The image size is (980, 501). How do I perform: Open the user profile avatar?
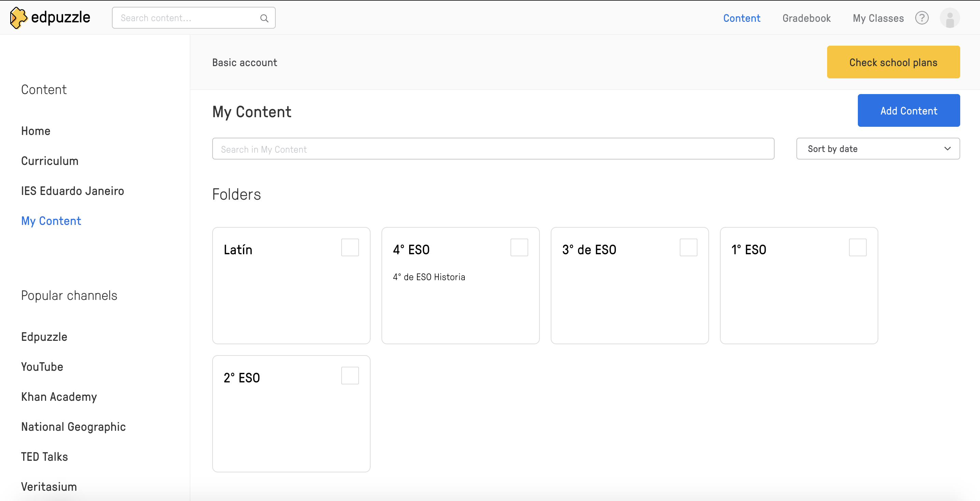949,18
